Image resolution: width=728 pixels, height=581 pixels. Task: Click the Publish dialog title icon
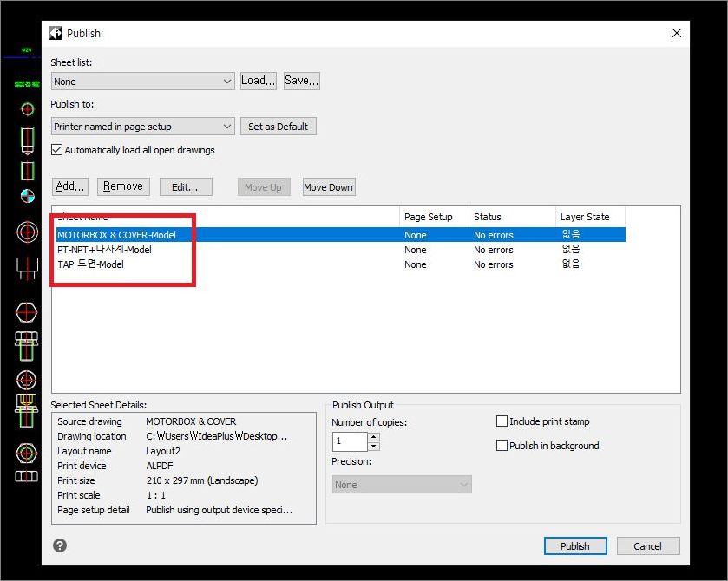point(56,33)
